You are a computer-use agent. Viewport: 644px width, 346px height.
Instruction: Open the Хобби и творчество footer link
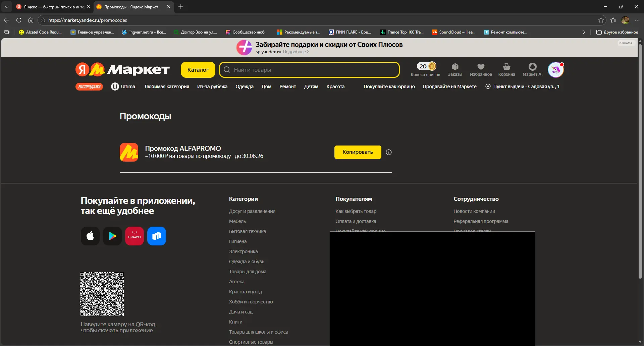(x=251, y=302)
